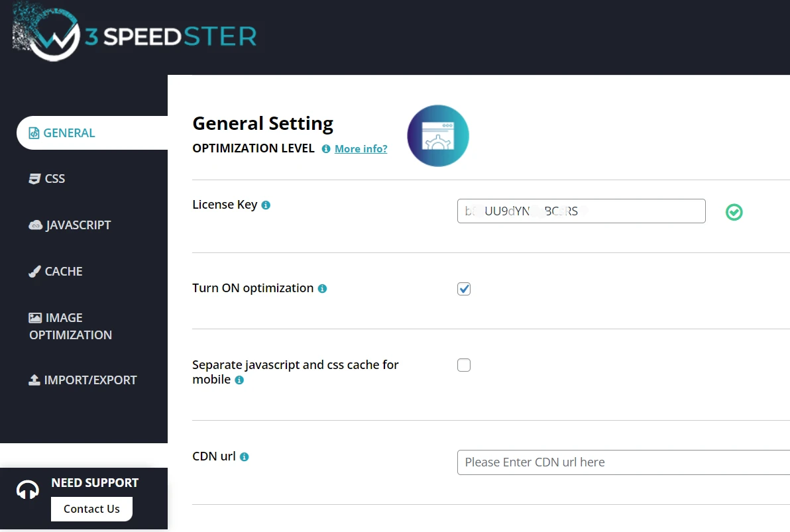The height and width of the screenshot is (532, 790).
Task: Click the headphones icon near Need Support
Action: 27,488
